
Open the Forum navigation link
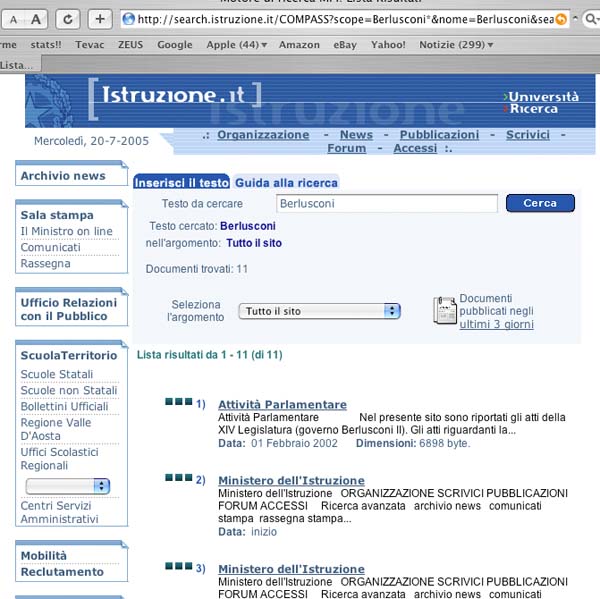pos(347,148)
